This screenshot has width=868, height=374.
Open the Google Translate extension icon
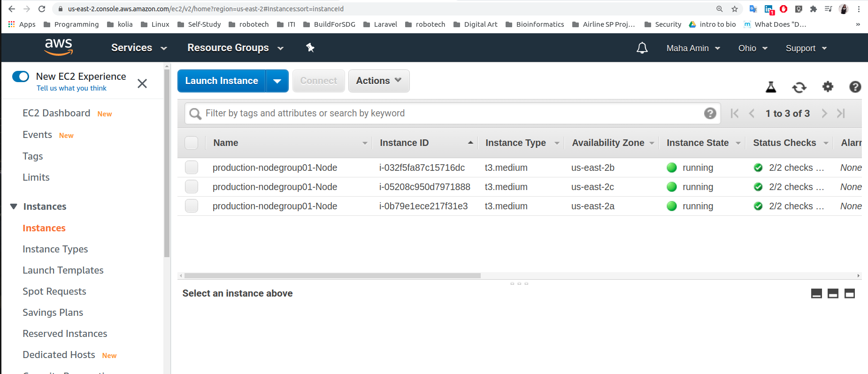(x=753, y=9)
